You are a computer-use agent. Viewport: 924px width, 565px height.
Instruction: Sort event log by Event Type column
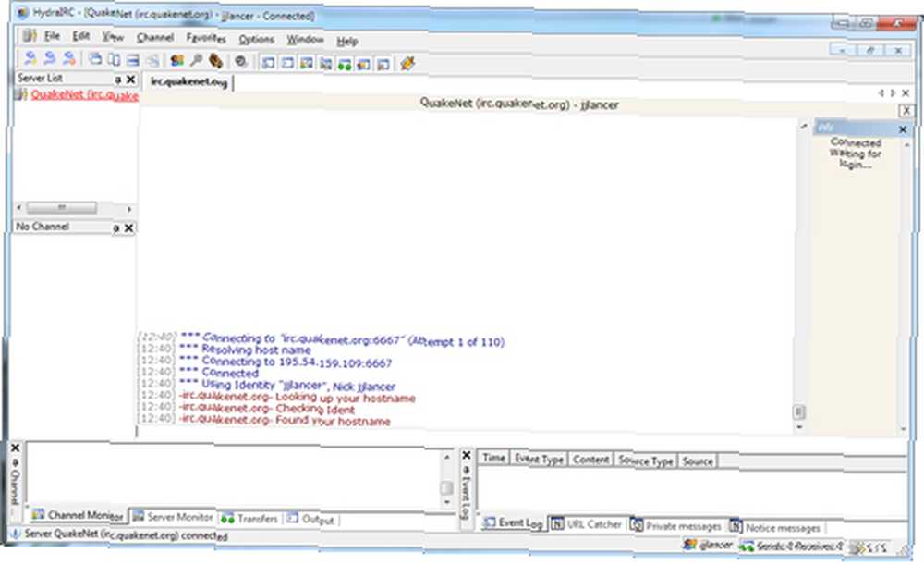pyautogui.click(x=539, y=459)
